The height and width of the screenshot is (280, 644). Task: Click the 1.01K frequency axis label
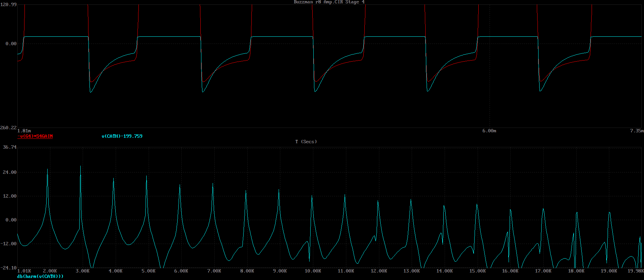pos(24,271)
